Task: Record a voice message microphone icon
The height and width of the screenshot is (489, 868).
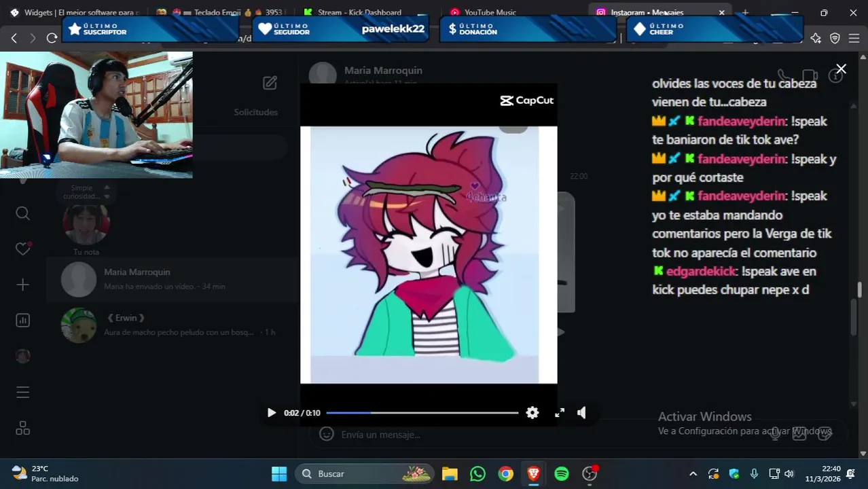Action: tap(775, 434)
